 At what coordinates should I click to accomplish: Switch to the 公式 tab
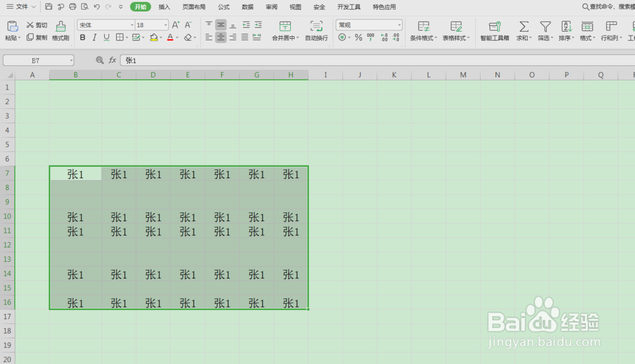(x=224, y=7)
